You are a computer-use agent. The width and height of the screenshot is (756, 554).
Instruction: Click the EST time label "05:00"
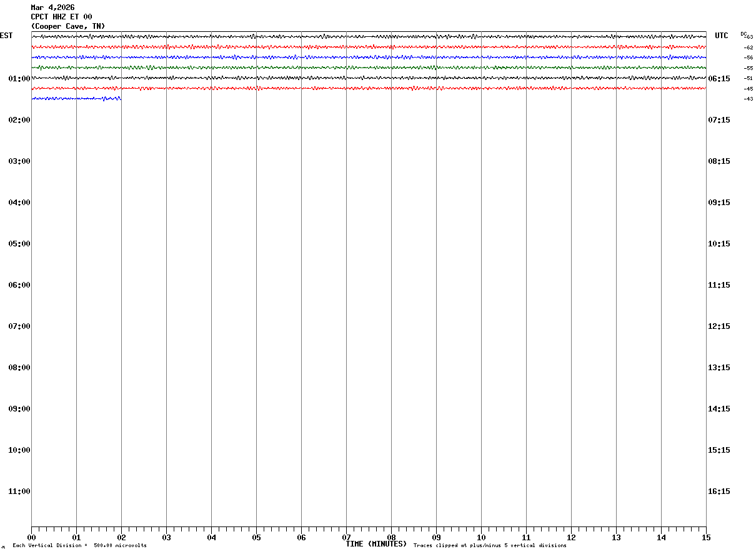pyautogui.click(x=19, y=244)
